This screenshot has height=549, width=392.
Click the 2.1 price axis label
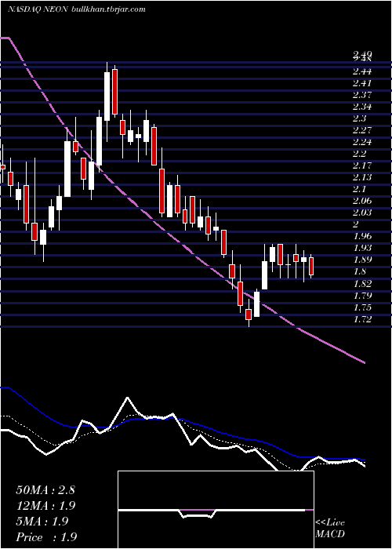click(x=360, y=189)
